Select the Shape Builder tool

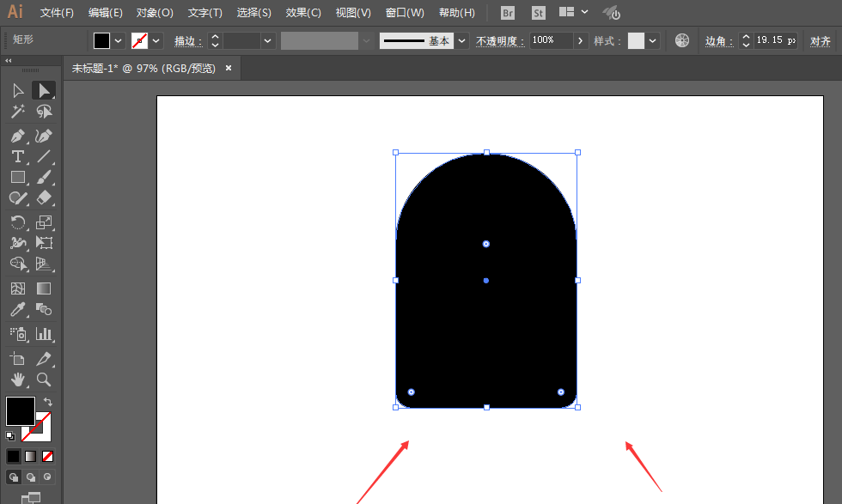(18, 264)
